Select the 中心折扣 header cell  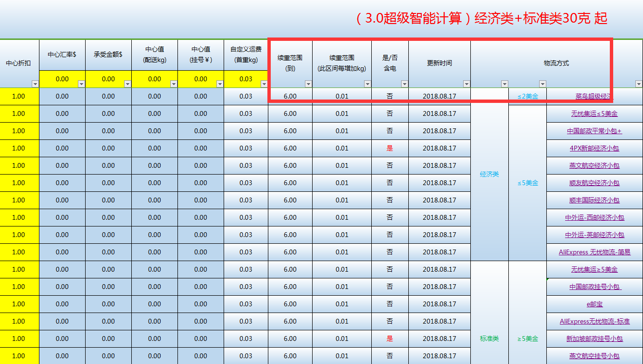click(x=19, y=63)
